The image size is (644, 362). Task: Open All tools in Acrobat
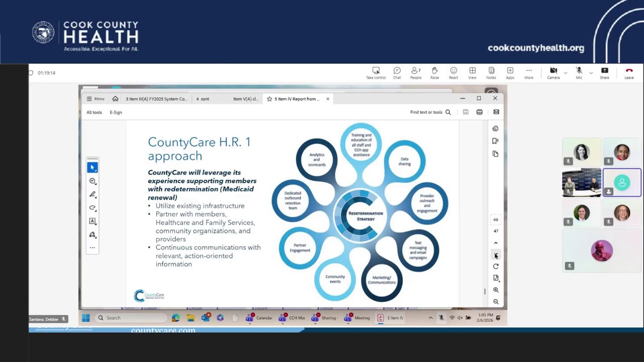coord(94,113)
